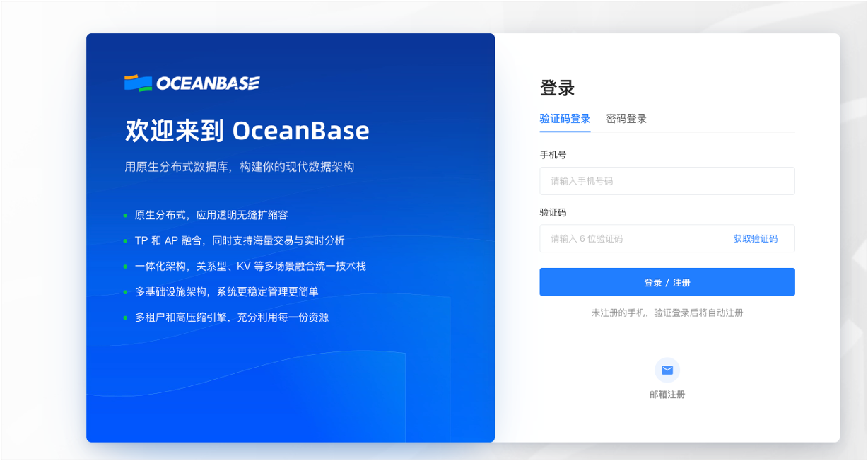Click the 登录 / 注册 button
Screen dimensions: 868x461
[667, 281]
